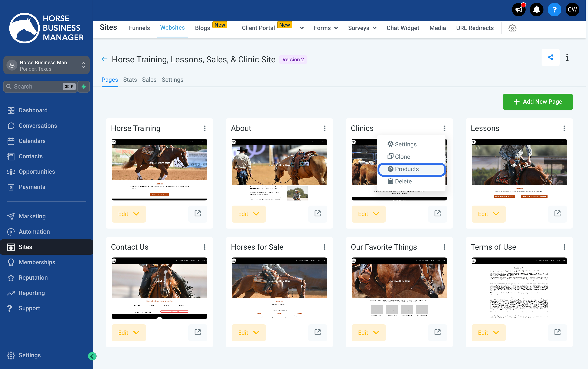Image resolution: width=588 pixels, height=369 pixels.
Task: Preview Horse Training page in new tab
Action: [197, 214]
